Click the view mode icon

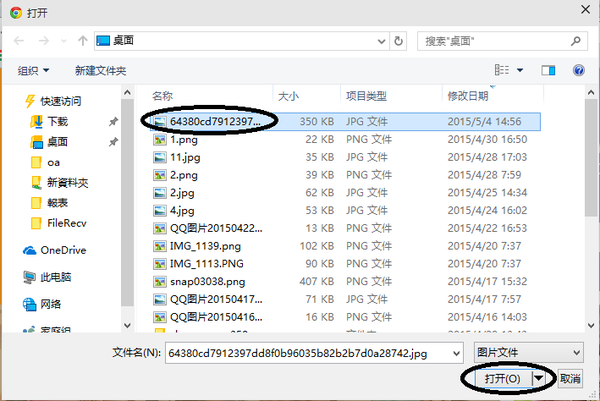coord(503,70)
